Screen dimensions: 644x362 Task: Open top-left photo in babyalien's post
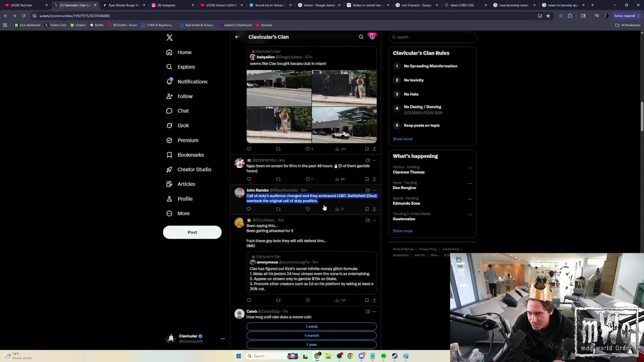tap(279, 88)
